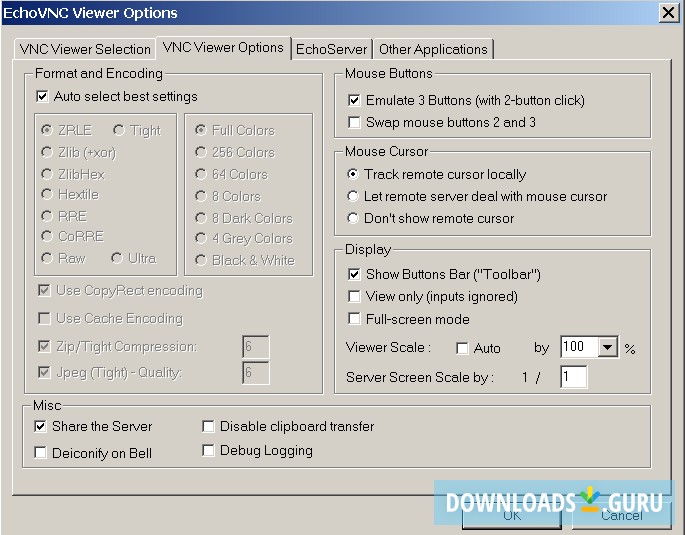Select RRE encoding option
The image size is (685, 535).
tap(47, 216)
